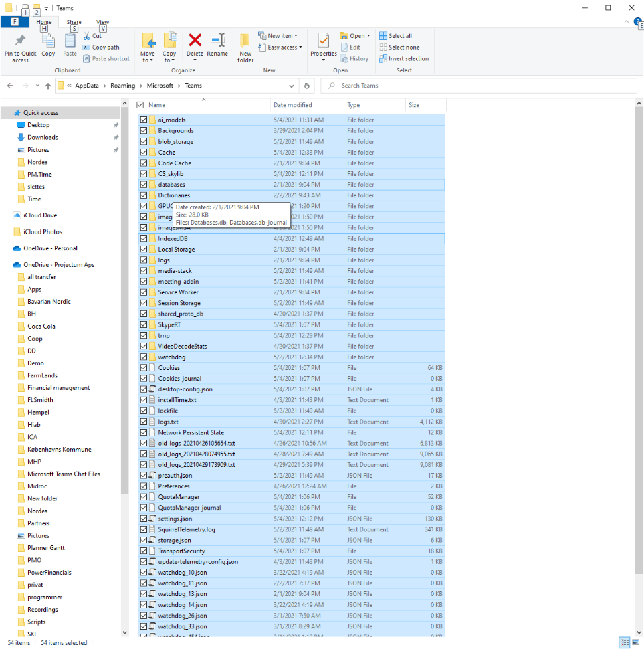Uncheck the logs.txt file checkbox
This screenshot has width=644, height=649.
[144, 422]
